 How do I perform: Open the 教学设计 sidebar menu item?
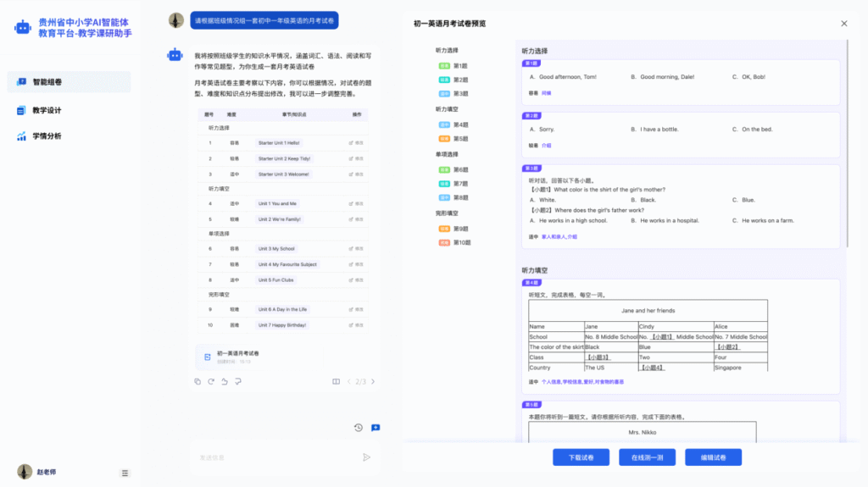tap(47, 110)
